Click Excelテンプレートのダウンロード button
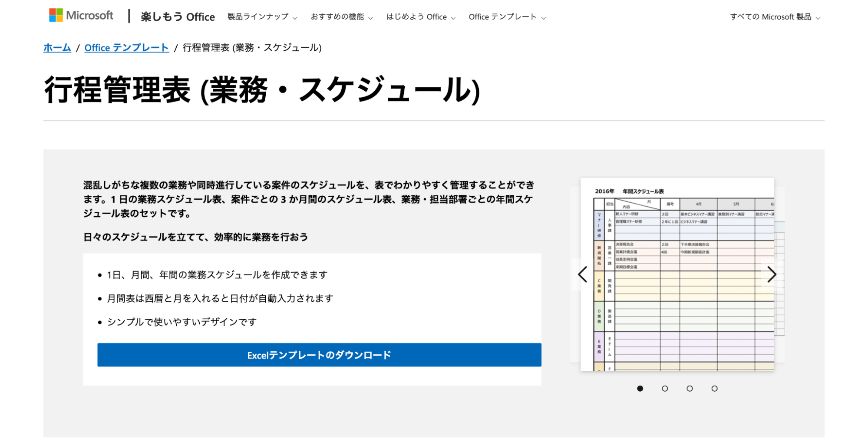This screenshot has height=439, width=868. tap(319, 355)
